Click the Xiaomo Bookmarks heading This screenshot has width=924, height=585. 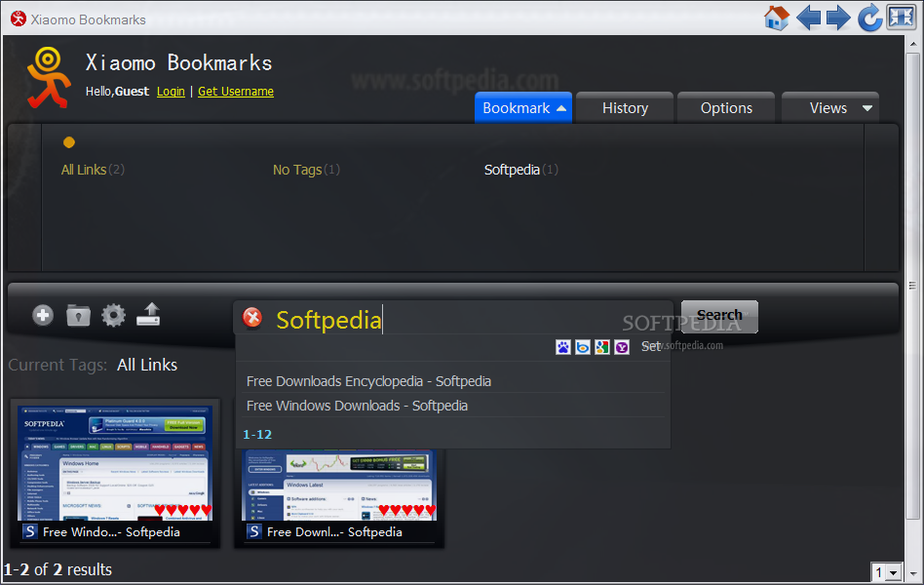coord(178,62)
